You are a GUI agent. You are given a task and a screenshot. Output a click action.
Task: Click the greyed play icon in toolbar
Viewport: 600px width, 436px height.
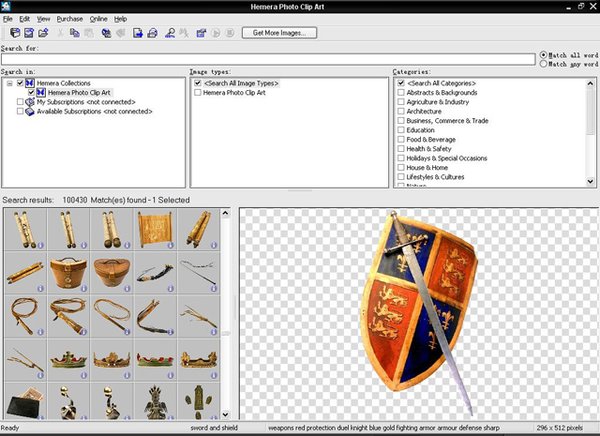216,33
